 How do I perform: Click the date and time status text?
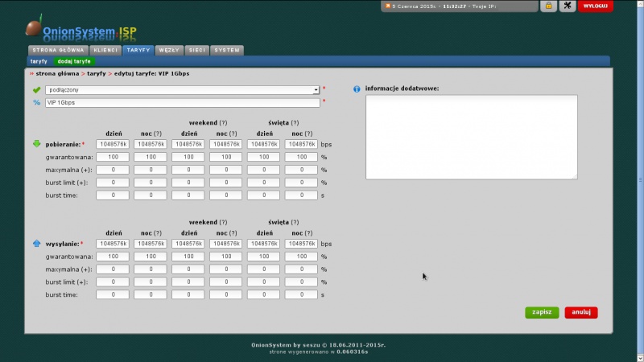(444, 6)
